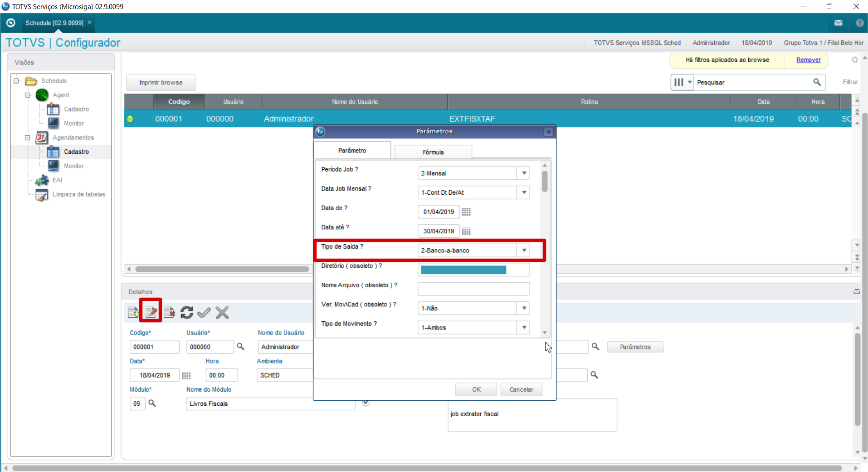
Task: Select the Parâmetro tab
Action: [352, 150]
